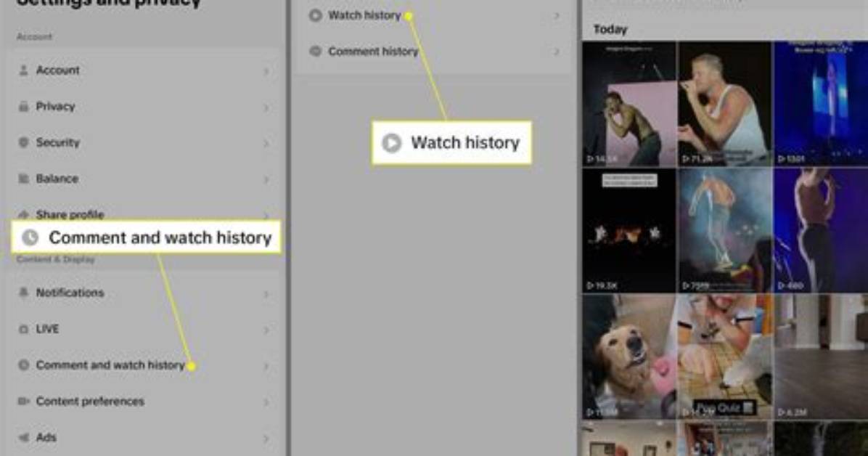The image size is (868, 456).
Task: Click the megaphone icon beside Ads
Action: (x=23, y=438)
